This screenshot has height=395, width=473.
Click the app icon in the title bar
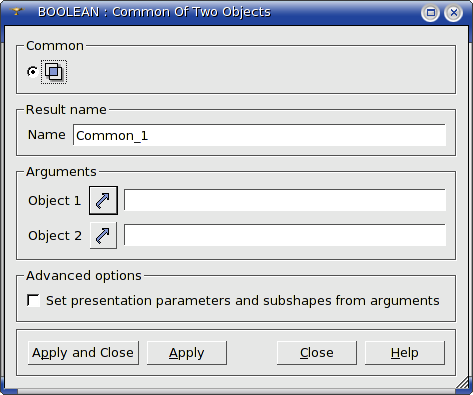17,12
